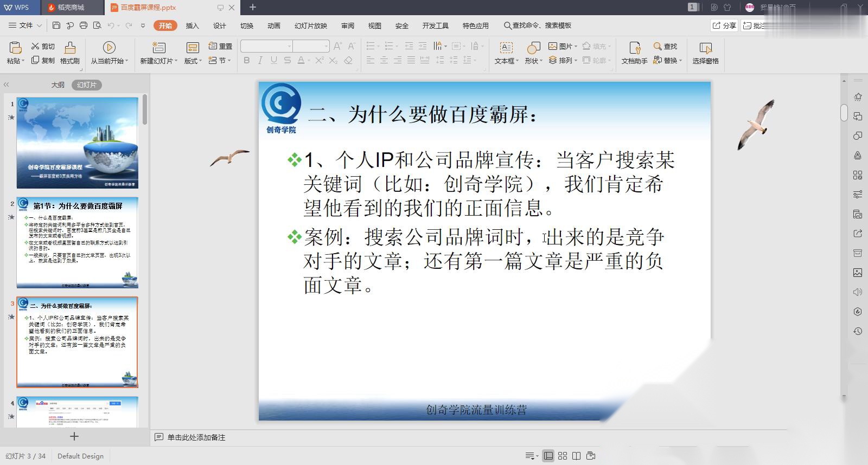868x465 pixels.
Task: Click the Save icon in quick access bar
Action: tap(56, 25)
